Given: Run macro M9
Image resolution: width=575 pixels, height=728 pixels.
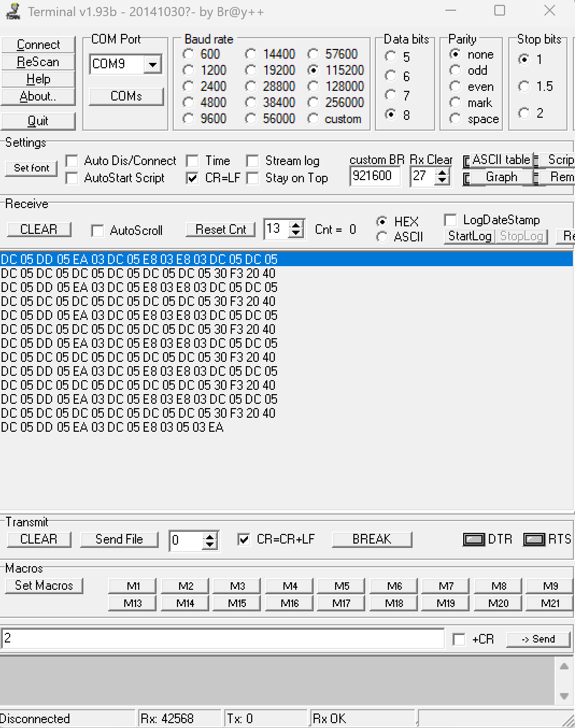Looking at the screenshot, I should pyautogui.click(x=550, y=586).
